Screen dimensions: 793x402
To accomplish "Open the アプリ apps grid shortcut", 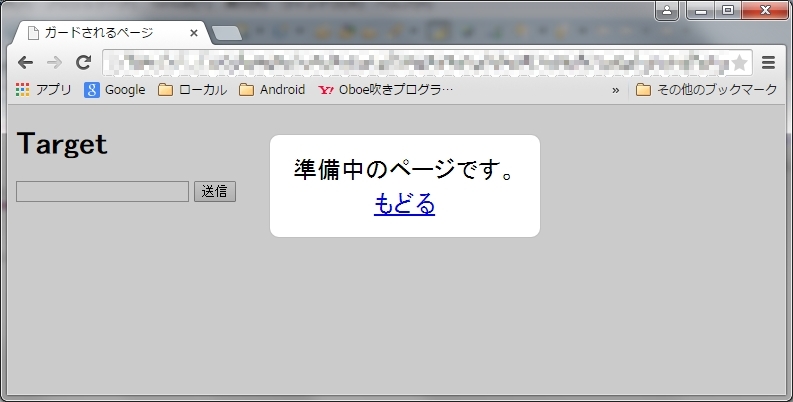I will [x=43, y=90].
